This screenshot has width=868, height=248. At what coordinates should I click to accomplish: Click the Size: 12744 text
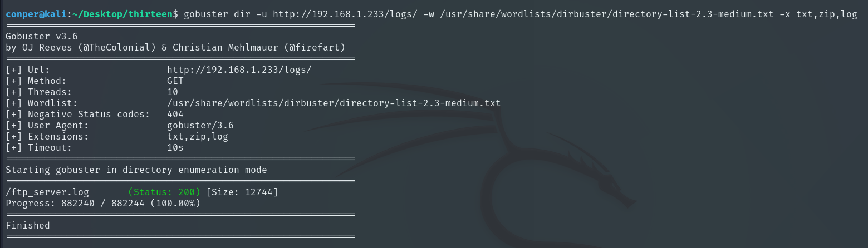[242, 192]
